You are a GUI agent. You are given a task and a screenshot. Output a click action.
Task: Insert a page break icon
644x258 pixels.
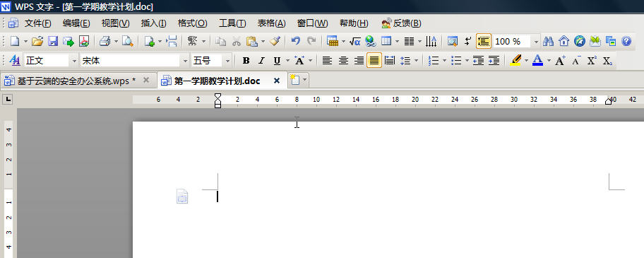[x=172, y=41]
